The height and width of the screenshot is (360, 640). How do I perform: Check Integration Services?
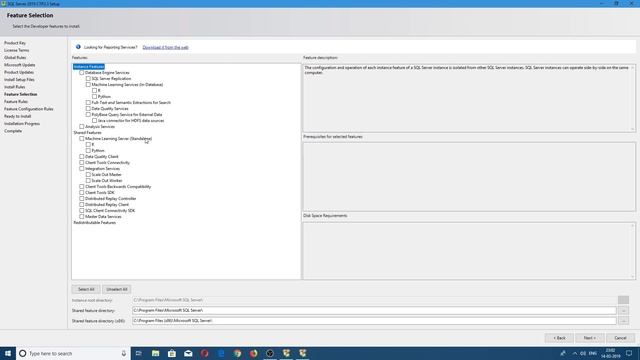click(82, 169)
